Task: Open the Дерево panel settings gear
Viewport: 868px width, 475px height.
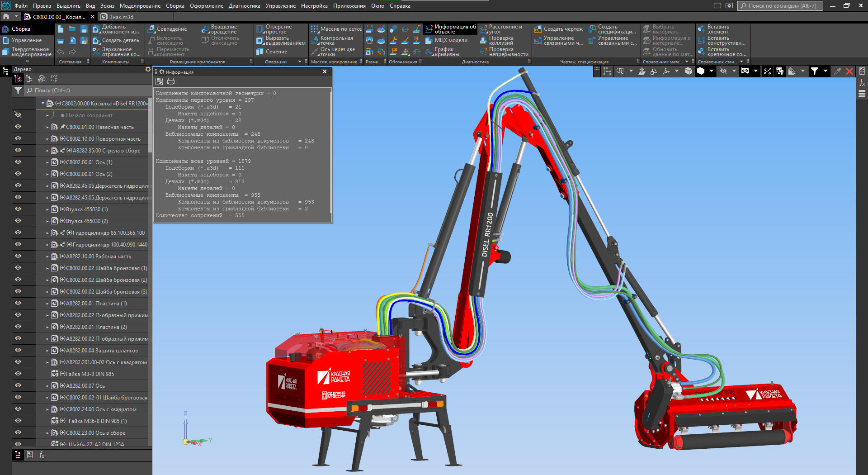Action: [x=148, y=69]
